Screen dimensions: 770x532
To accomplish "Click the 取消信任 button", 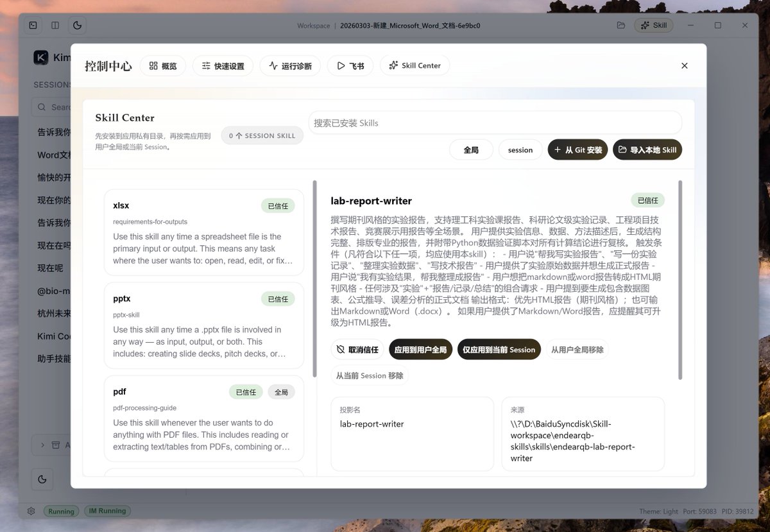I will tap(357, 350).
